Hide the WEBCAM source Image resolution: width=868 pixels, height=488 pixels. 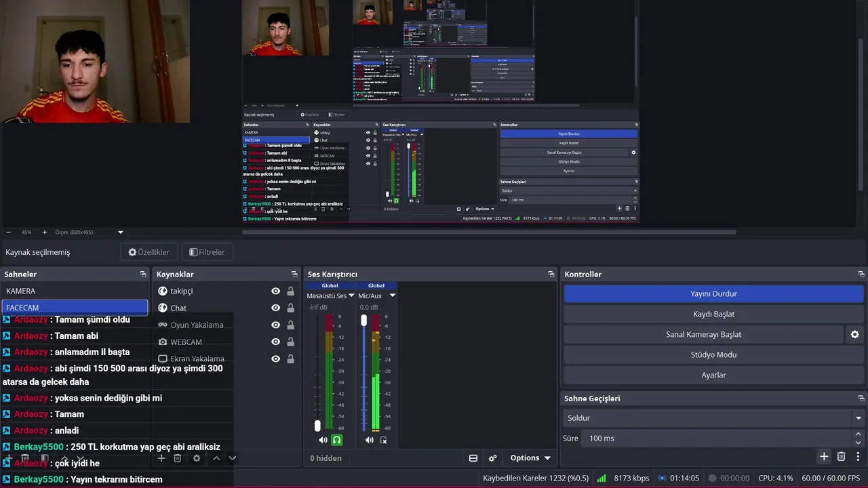[x=275, y=342]
